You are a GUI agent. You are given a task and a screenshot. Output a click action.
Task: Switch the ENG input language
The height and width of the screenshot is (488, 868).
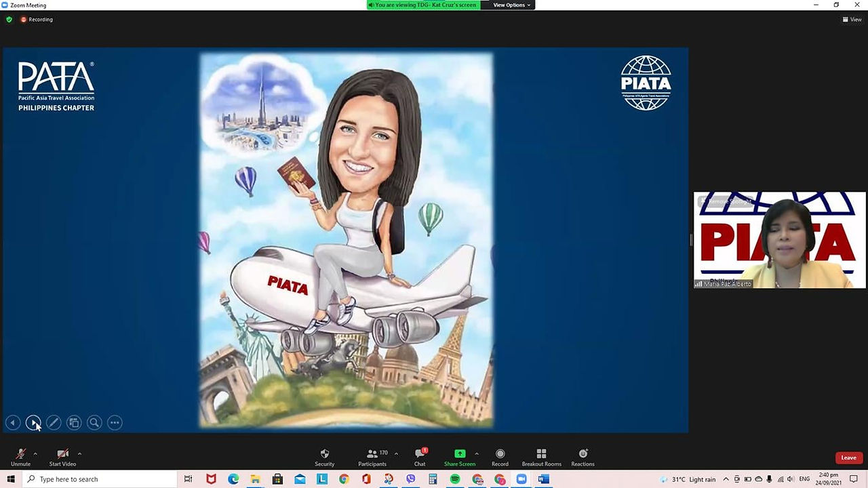[x=804, y=479]
